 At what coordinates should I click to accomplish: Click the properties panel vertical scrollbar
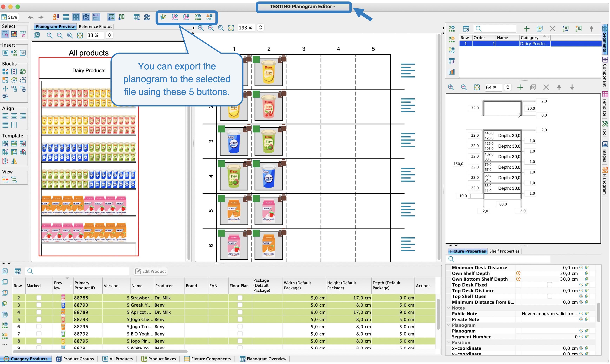[x=599, y=313]
